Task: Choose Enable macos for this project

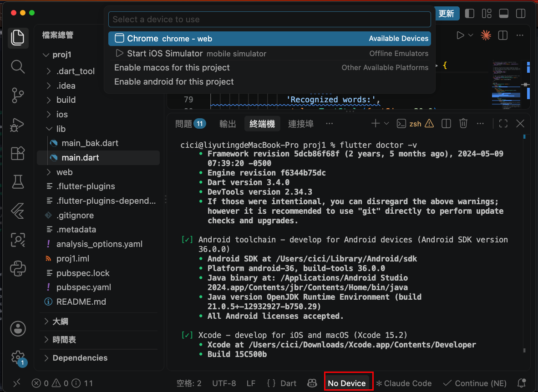Action: click(269, 68)
